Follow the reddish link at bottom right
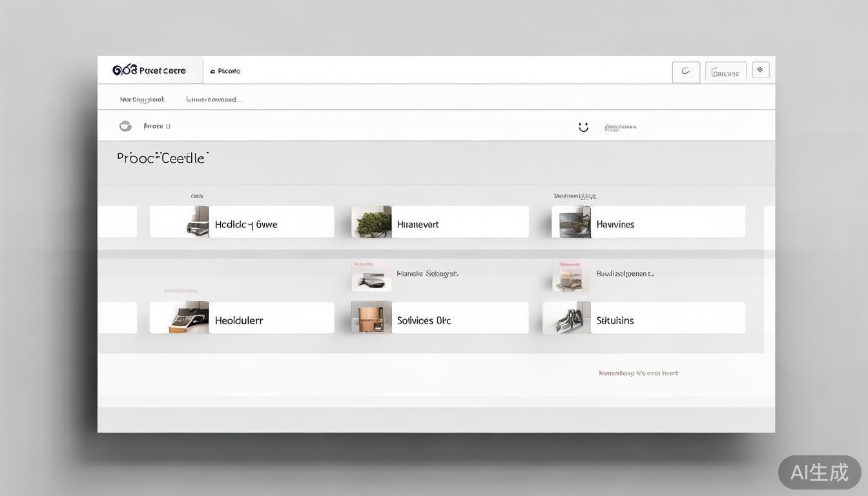The height and width of the screenshot is (496, 868). click(x=638, y=373)
